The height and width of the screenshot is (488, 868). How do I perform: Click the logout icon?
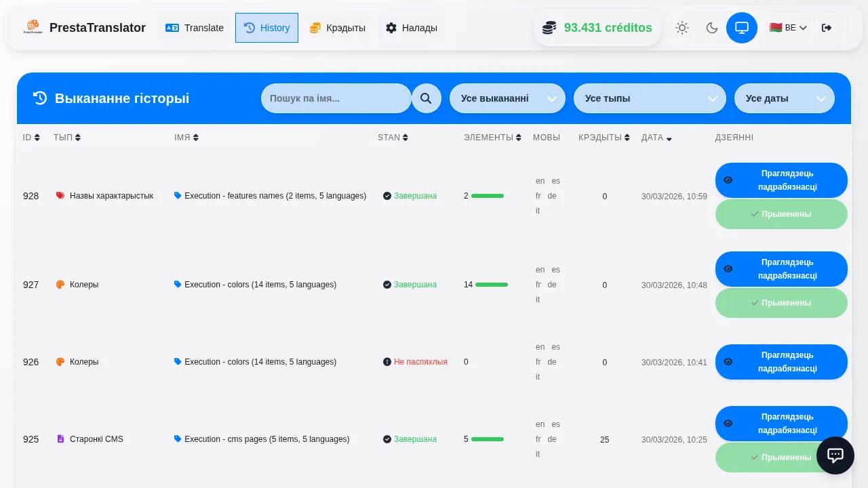pyautogui.click(x=826, y=28)
